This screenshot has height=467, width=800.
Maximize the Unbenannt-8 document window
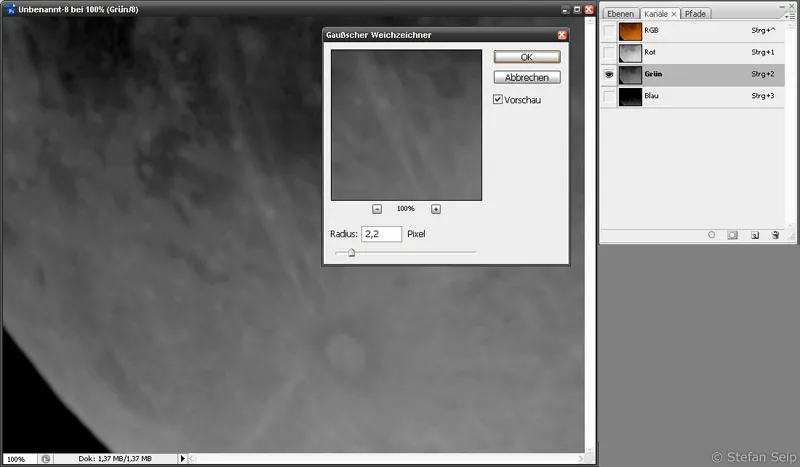coord(577,10)
